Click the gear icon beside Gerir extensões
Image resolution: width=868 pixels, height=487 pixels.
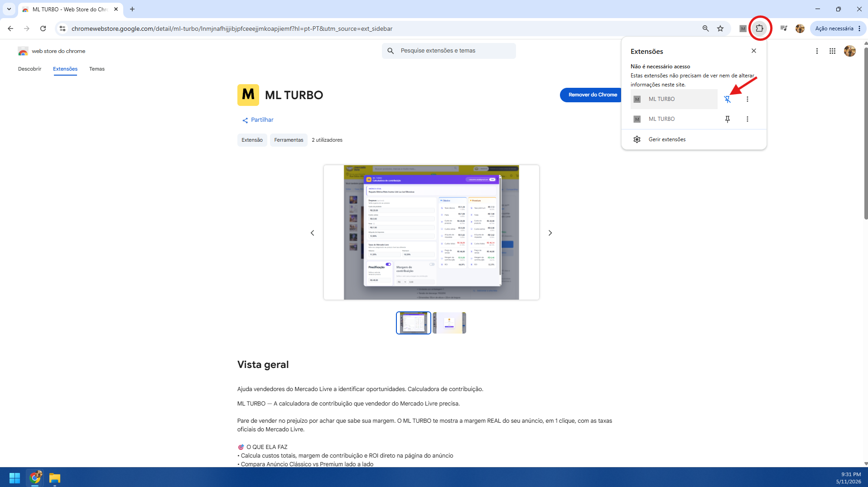(x=637, y=139)
